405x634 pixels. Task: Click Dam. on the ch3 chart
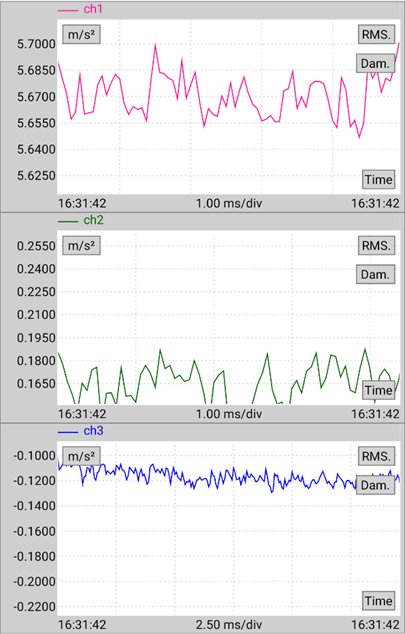pyautogui.click(x=375, y=485)
